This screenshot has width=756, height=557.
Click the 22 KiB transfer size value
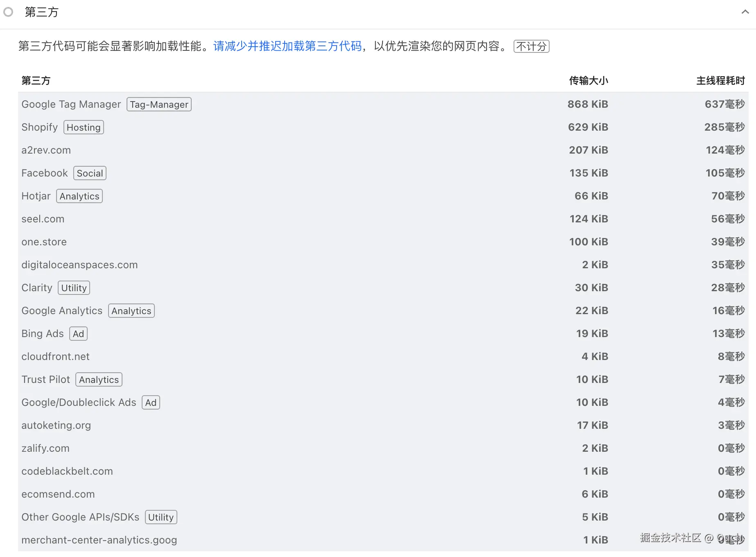pos(592,311)
